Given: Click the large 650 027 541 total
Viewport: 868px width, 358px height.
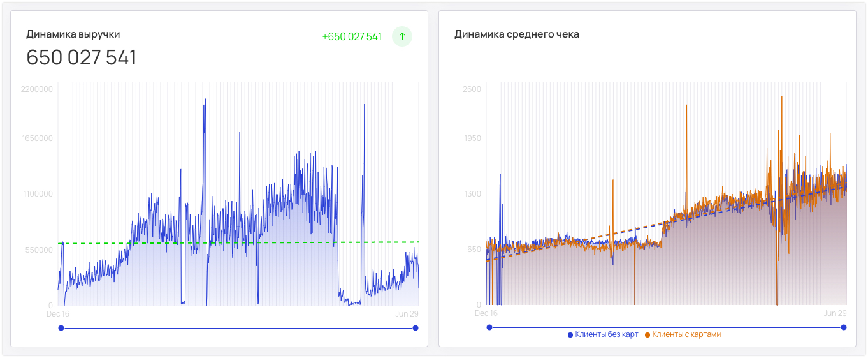Looking at the screenshot, I should (x=82, y=57).
